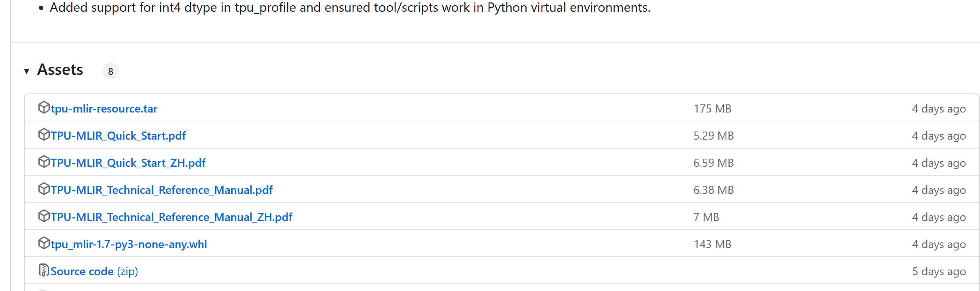
Task: Download TPU-MLIR_Technical_Reference_Manual_ZH.pdf
Action: point(171,217)
